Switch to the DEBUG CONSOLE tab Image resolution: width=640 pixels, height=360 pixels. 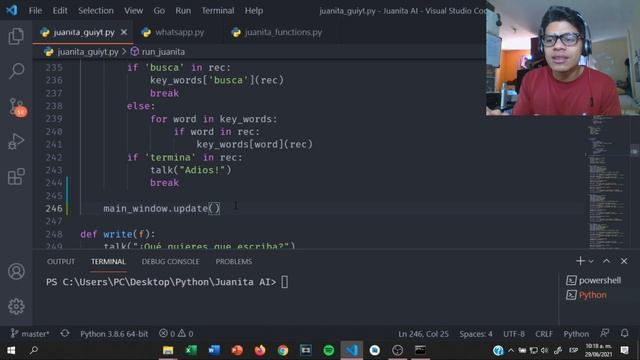click(x=170, y=262)
